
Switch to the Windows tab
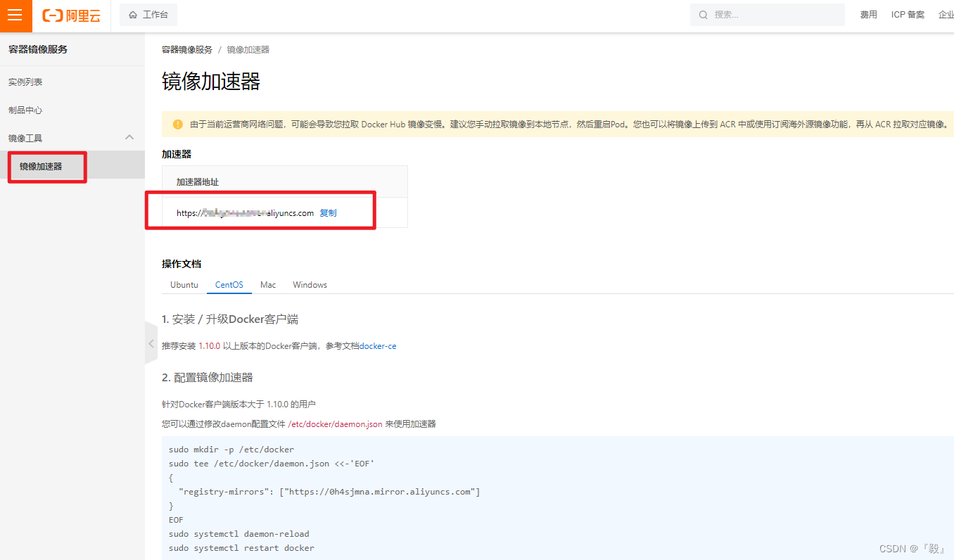pos(310,285)
